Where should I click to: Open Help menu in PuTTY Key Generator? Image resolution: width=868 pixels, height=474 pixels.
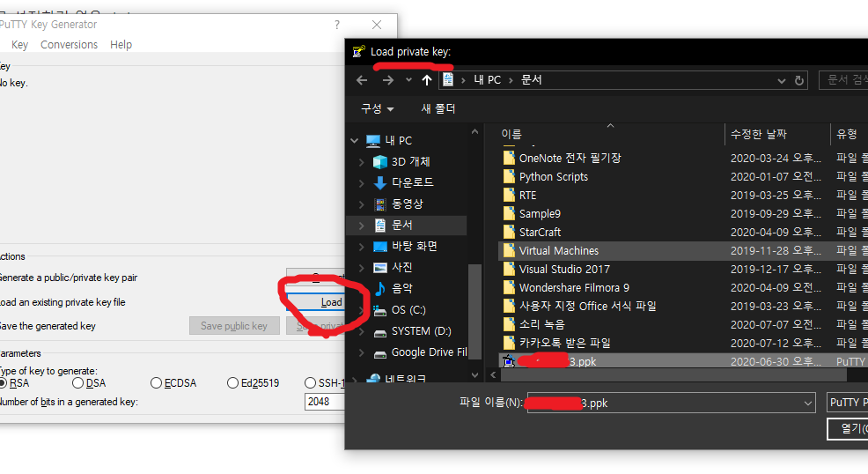[121, 45]
